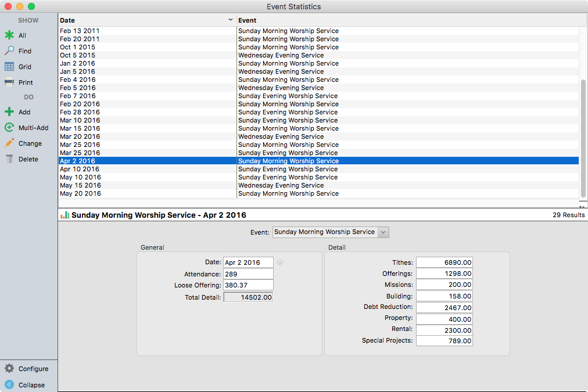The width and height of the screenshot is (588, 392).
Task: Click the Event column header
Action: pyautogui.click(x=407, y=20)
